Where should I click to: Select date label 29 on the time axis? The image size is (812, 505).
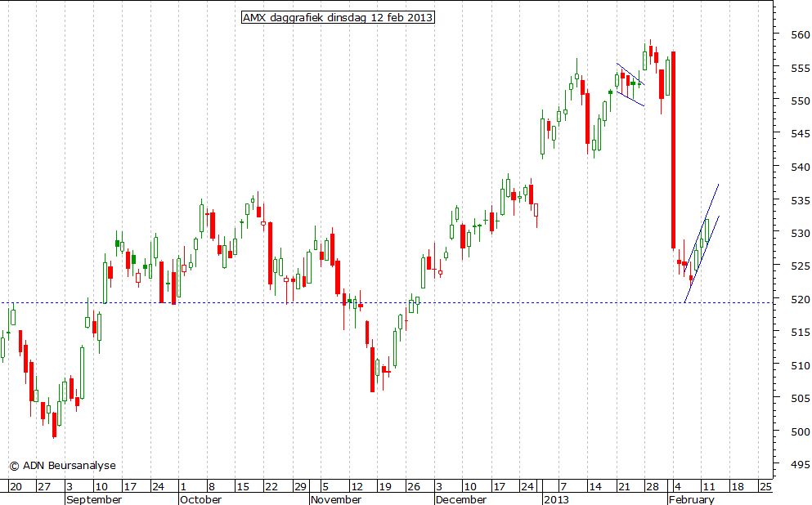tap(300, 486)
